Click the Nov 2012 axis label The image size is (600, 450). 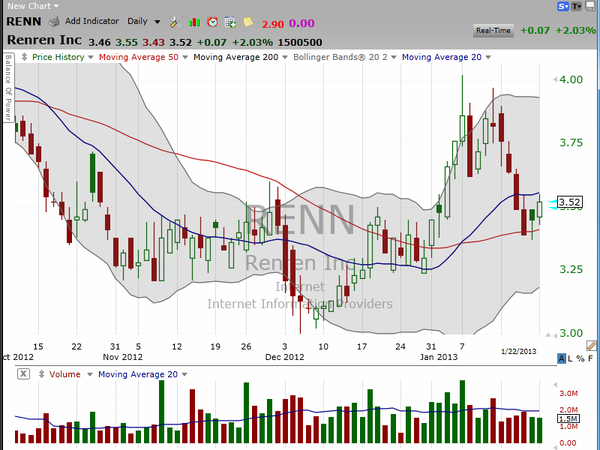pyautogui.click(x=122, y=357)
